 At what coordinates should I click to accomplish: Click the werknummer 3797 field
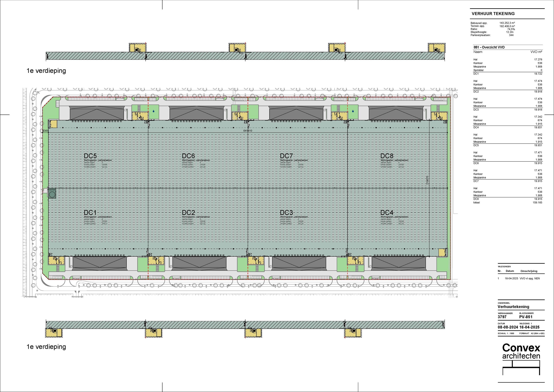[x=502, y=317]
